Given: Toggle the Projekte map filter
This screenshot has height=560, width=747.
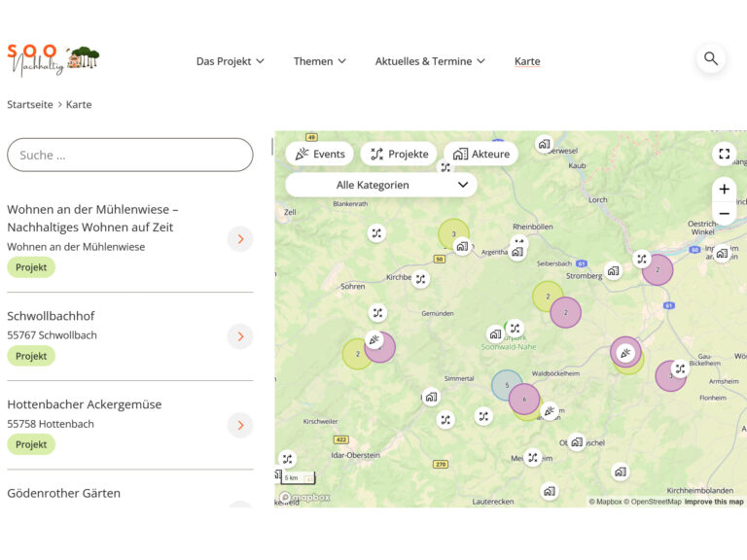Looking at the screenshot, I should point(399,154).
